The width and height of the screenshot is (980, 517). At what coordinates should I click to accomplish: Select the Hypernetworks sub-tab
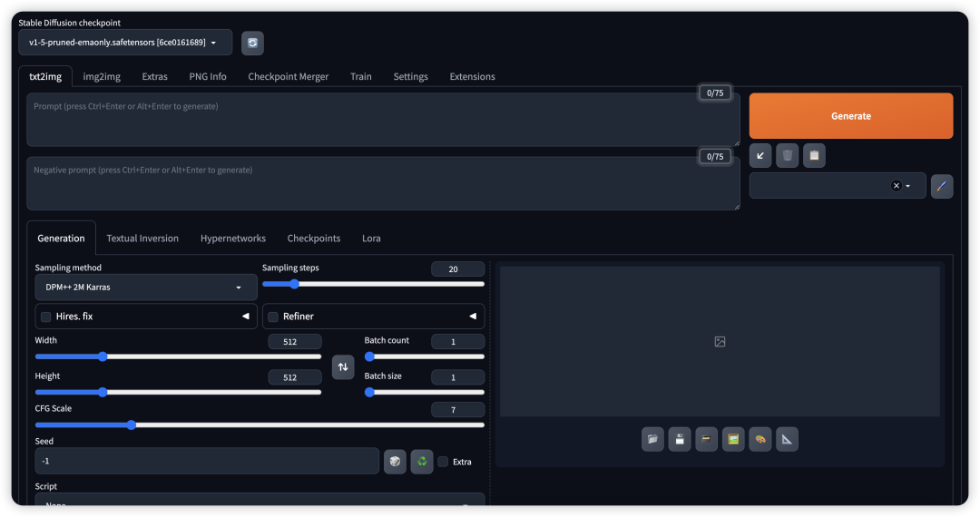[x=233, y=238]
